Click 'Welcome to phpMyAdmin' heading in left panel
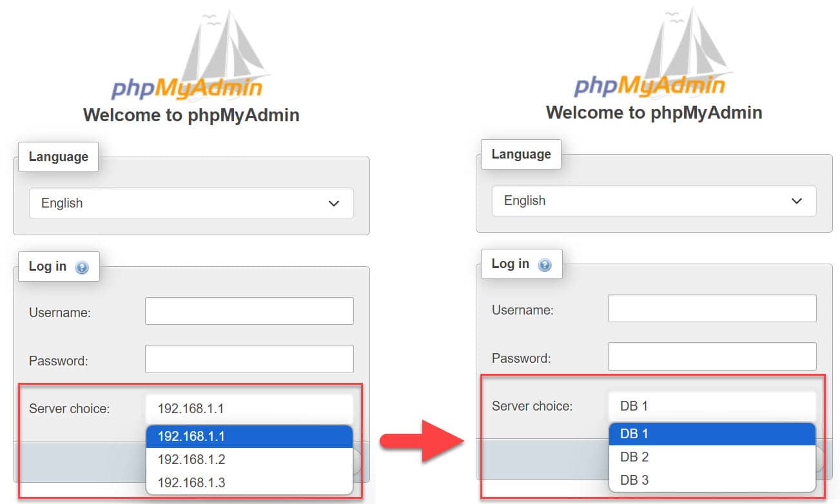The image size is (840, 504). click(191, 115)
